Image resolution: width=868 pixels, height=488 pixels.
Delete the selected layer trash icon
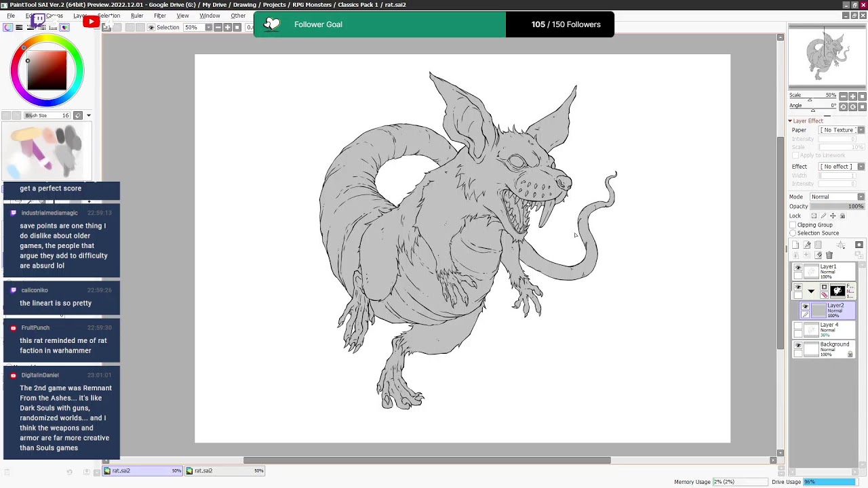[x=829, y=255]
